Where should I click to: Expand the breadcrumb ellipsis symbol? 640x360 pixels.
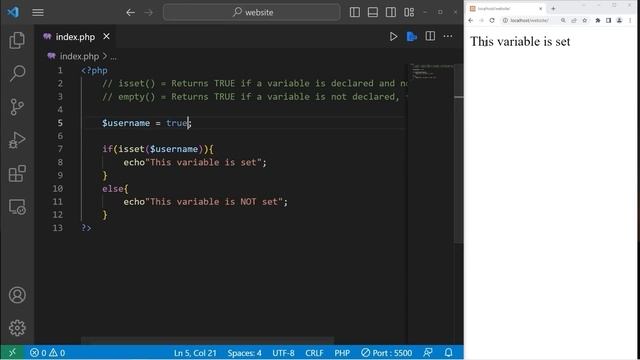point(113,57)
